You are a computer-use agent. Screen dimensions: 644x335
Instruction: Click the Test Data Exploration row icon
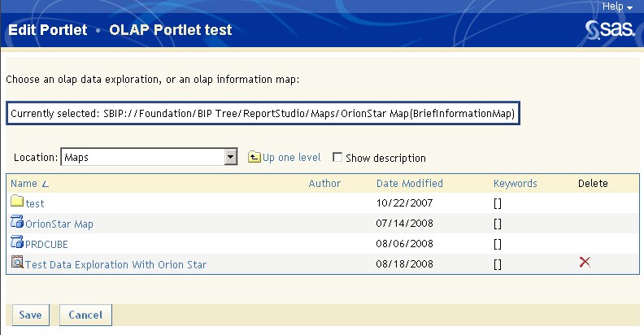17,262
